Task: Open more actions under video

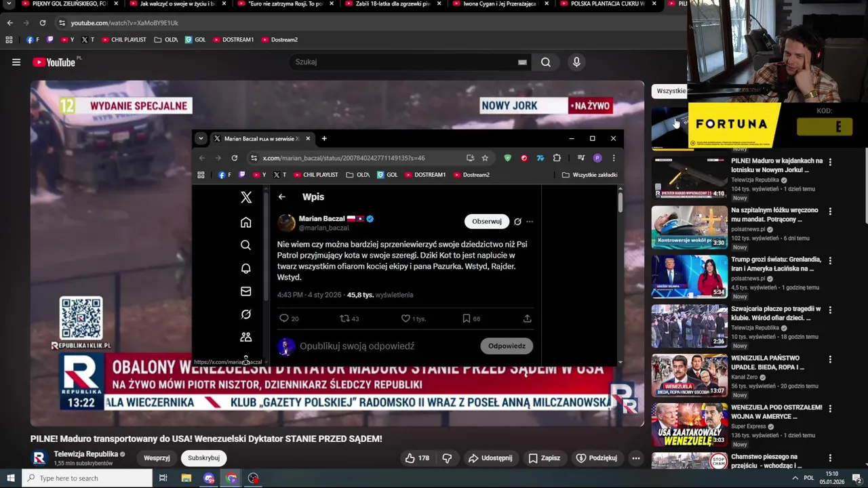Action: click(x=636, y=458)
